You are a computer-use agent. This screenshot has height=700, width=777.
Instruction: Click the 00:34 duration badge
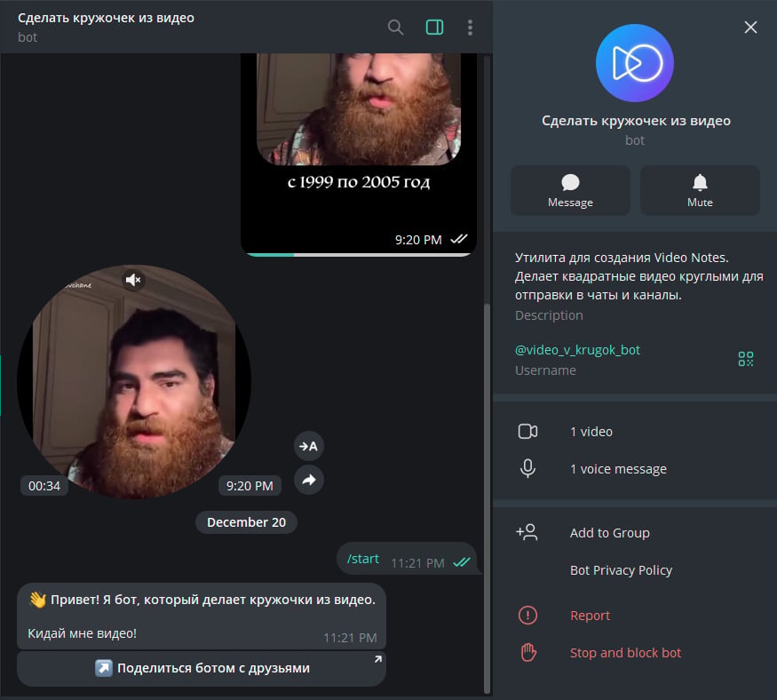(x=44, y=486)
